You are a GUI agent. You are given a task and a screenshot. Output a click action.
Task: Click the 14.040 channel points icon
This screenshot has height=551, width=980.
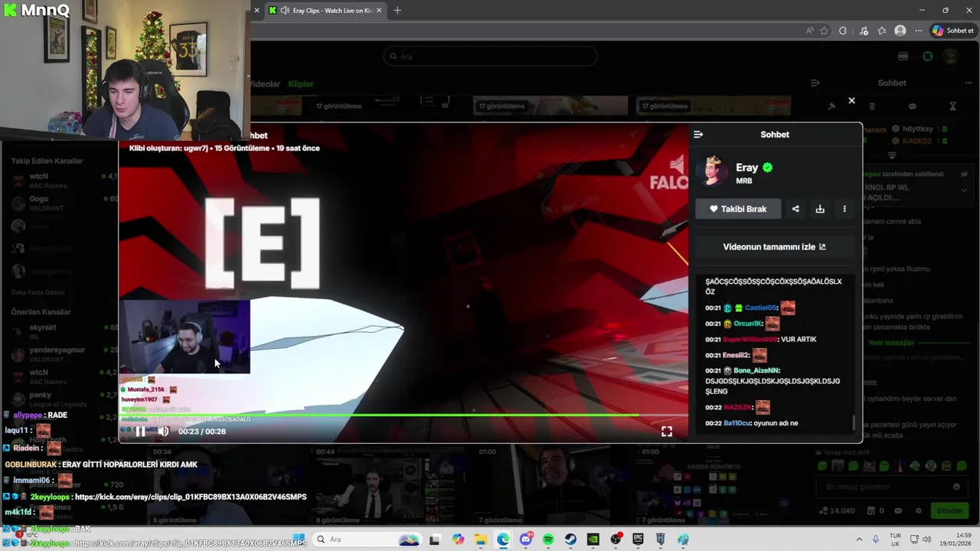coord(824,510)
